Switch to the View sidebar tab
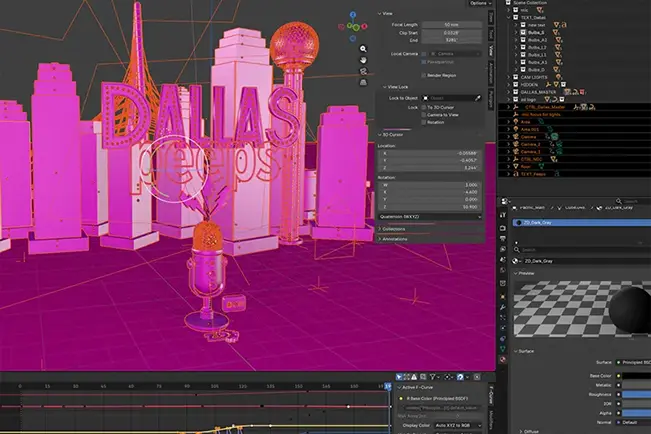The width and height of the screenshot is (651, 434). [x=491, y=51]
